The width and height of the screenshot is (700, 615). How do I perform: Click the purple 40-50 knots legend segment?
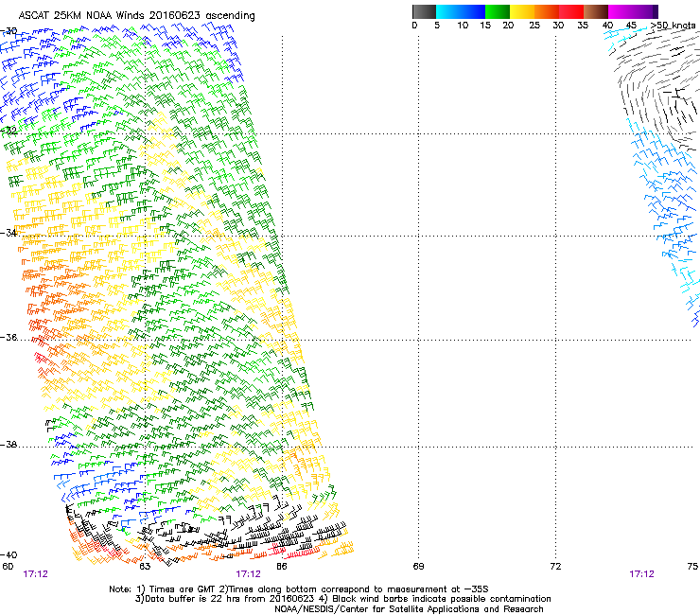(633, 11)
